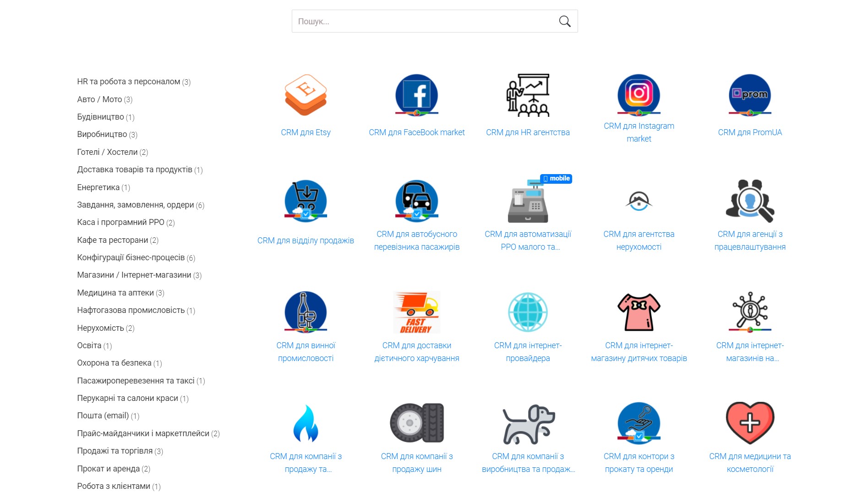
Task: Choose 'Медицина та аптеки' category
Action: click(x=115, y=293)
